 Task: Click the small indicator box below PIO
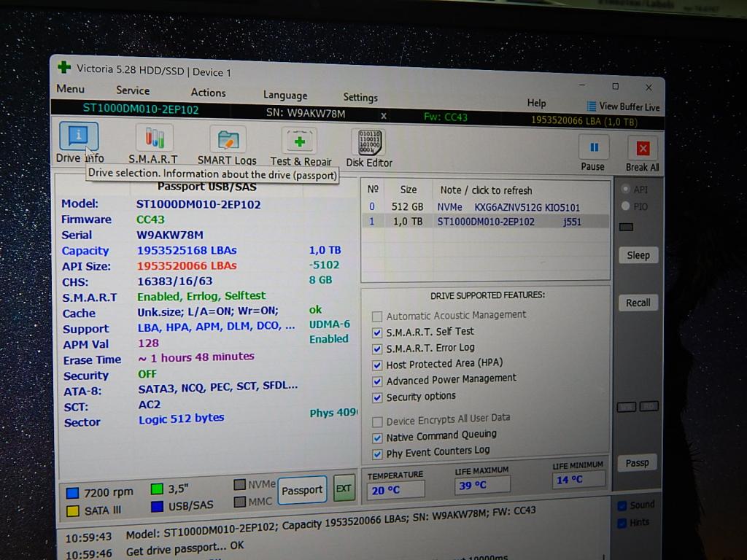click(x=627, y=227)
